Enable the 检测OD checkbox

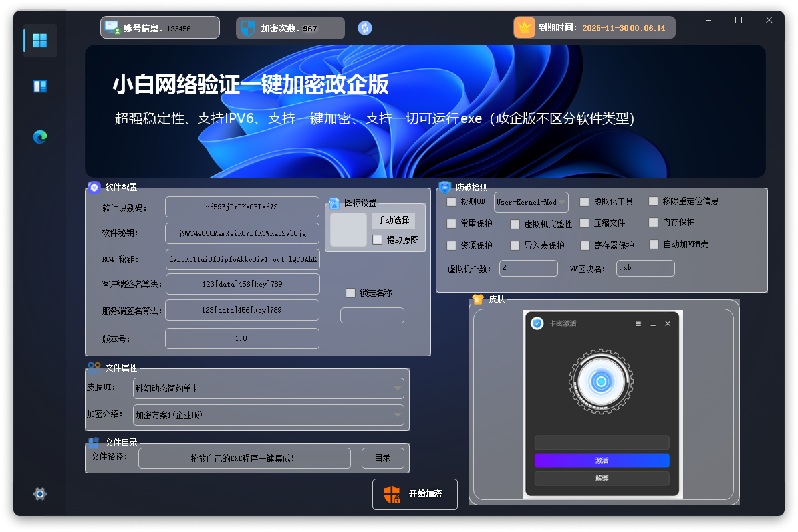coord(451,201)
